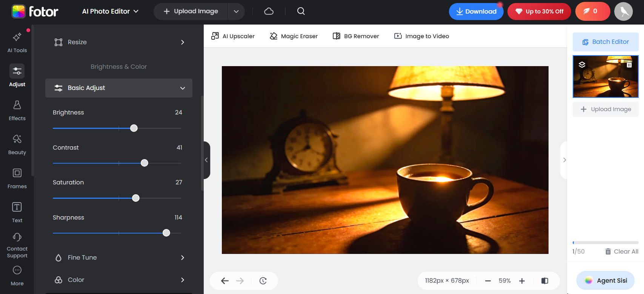644x294 pixels.
Task: Open the Beauty sidebar tab
Action: [17, 144]
